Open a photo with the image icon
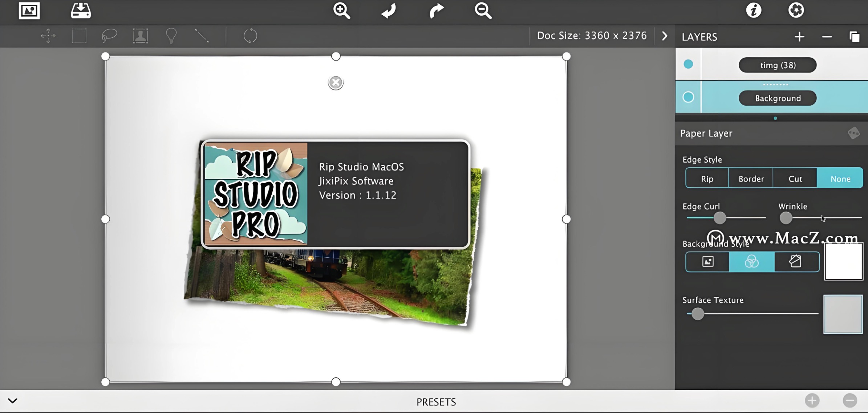The width and height of the screenshot is (868, 413). (29, 11)
